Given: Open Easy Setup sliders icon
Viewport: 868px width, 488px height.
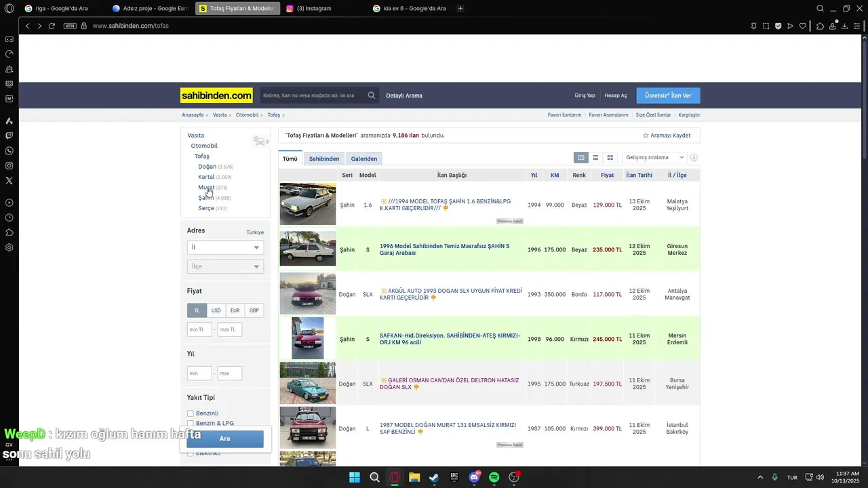Looking at the screenshot, I should tap(858, 26).
